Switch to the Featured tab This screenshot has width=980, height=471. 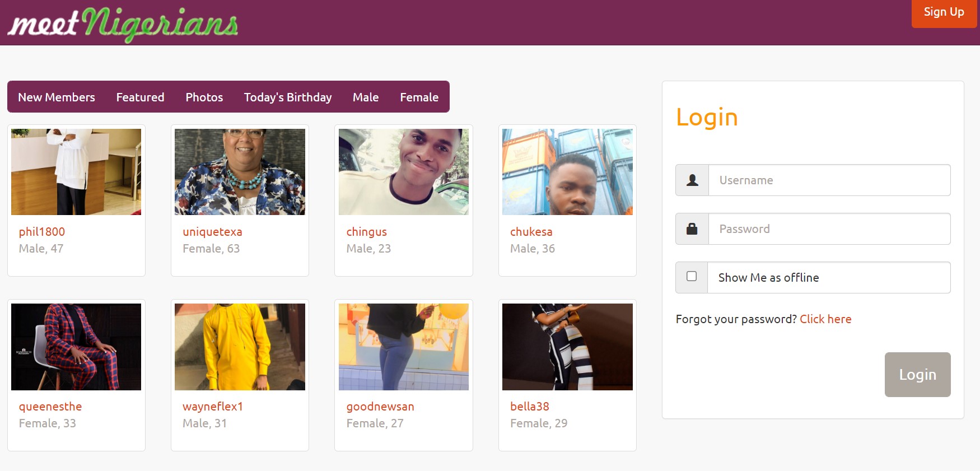140,97
